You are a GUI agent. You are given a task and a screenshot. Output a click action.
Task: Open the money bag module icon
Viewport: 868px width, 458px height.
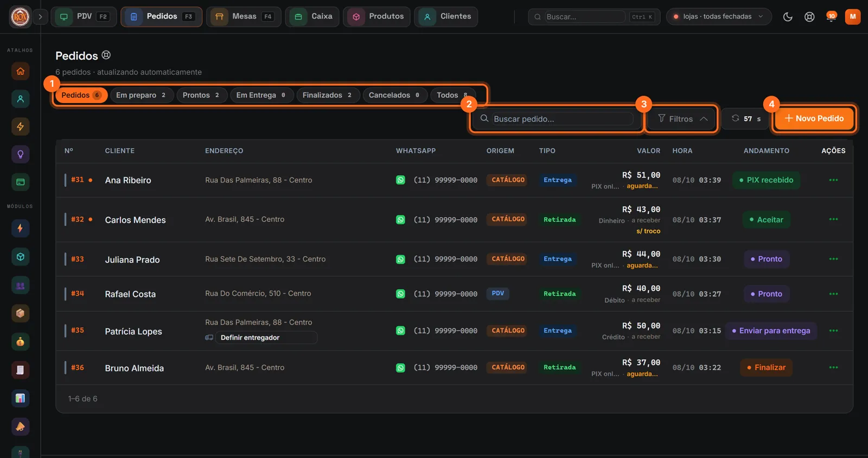(20, 341)
